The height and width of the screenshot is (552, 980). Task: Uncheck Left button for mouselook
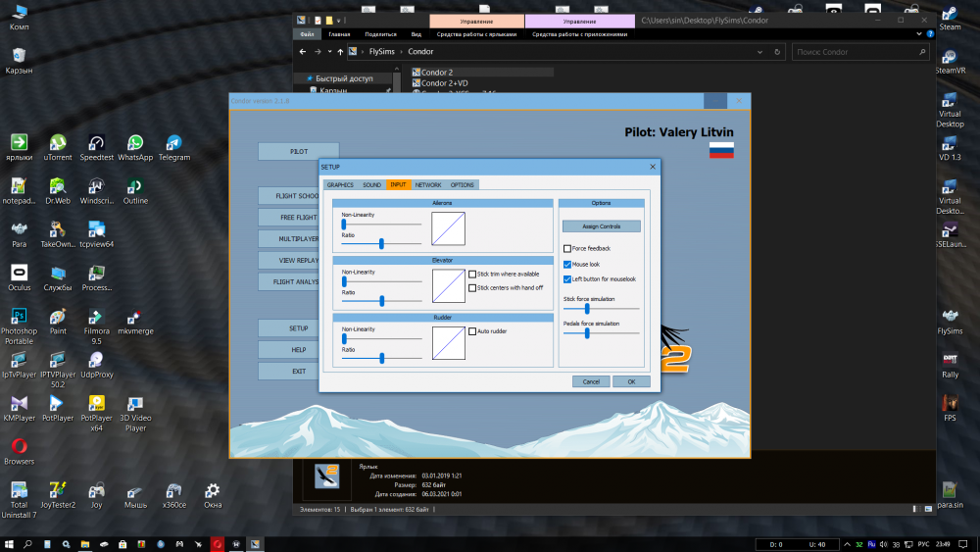pyautogui.click(x=566, y=278)
